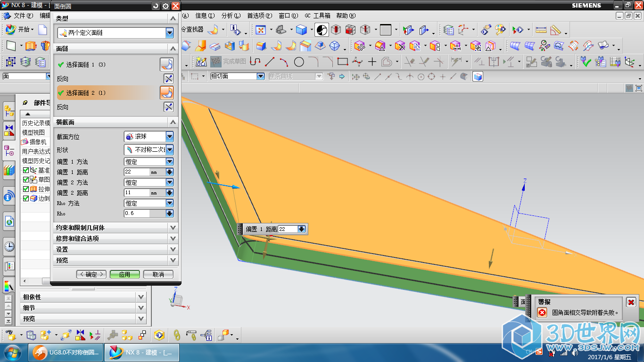Reset the Face Blend dialog
This screenshot has height=362, width=644.
click(156, 6)
